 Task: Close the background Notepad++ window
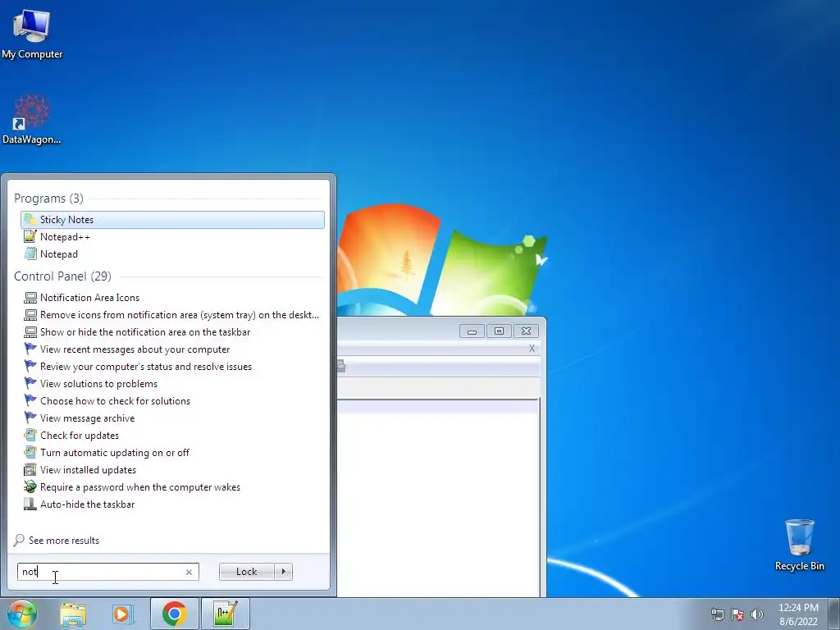[x=526, y=331]
